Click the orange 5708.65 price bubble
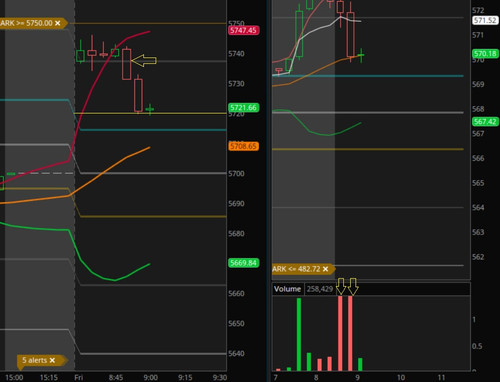The height and width of the screenshot is (382, 500). pos(244,146)
